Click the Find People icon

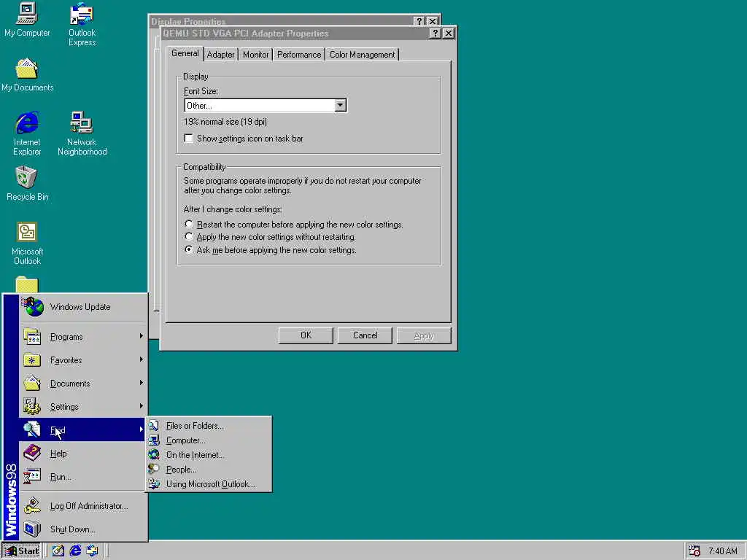[x=154, y=470]
